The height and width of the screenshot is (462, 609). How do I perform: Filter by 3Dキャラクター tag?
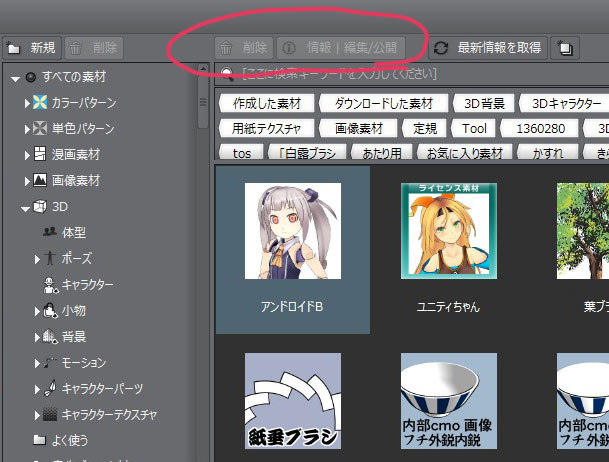[x=565, y=103]
